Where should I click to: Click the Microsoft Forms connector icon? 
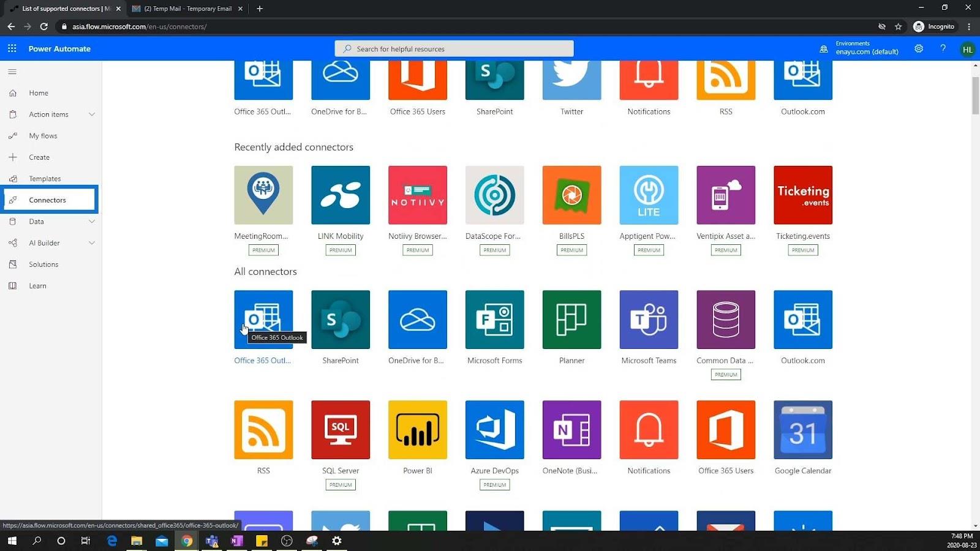(x=494, y=320)
